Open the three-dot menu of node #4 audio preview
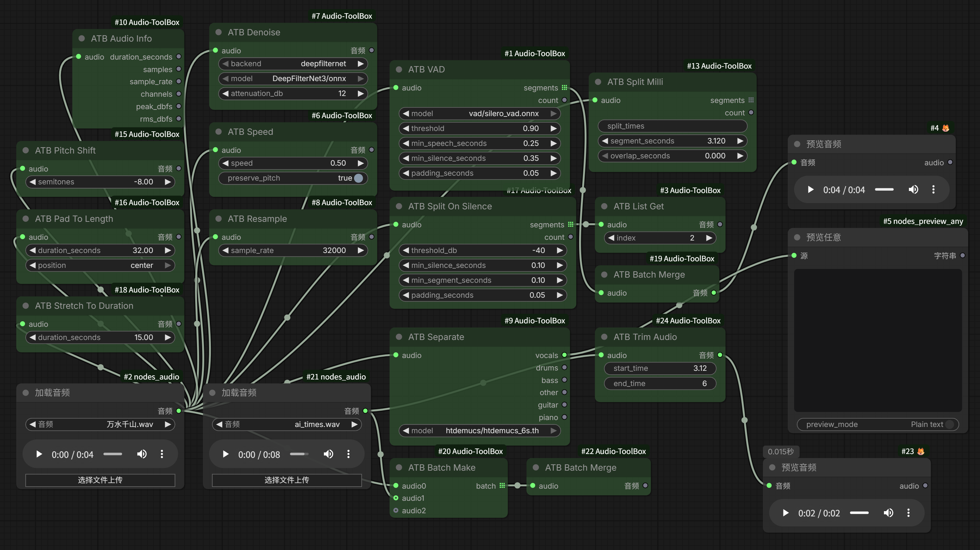980x550 pixels. click(x=933, y=189)
